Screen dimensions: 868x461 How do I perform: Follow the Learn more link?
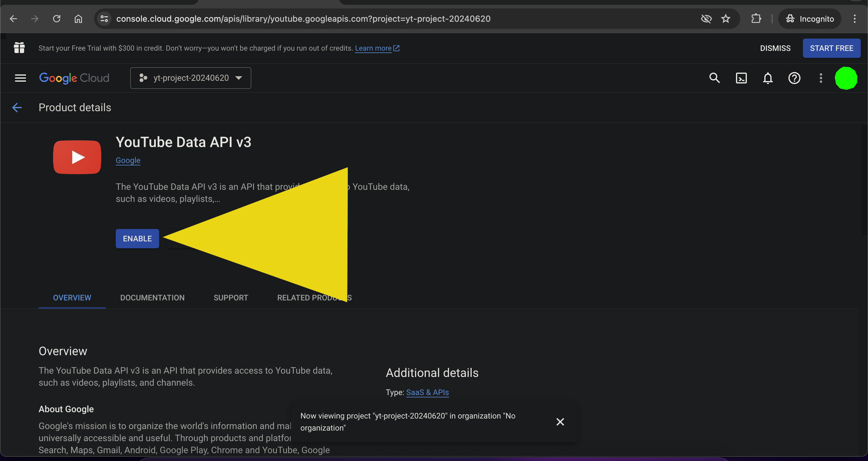click(x=377, y=48)
